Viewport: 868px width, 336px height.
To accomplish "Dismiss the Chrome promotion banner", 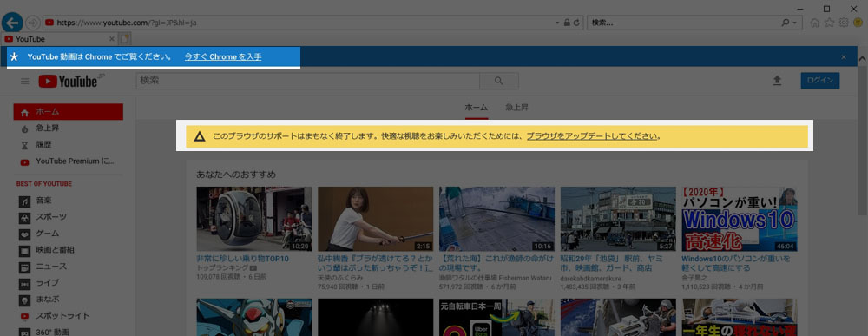I will coord(844,56).
